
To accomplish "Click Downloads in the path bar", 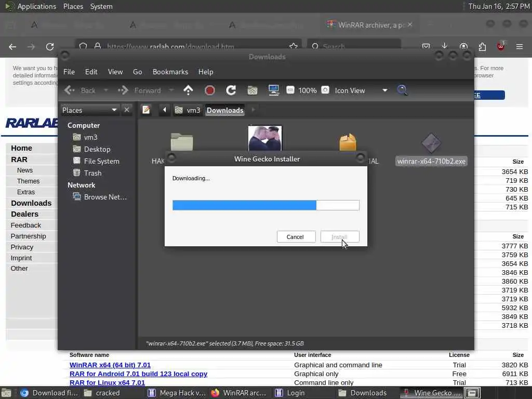I will (225, 110).
